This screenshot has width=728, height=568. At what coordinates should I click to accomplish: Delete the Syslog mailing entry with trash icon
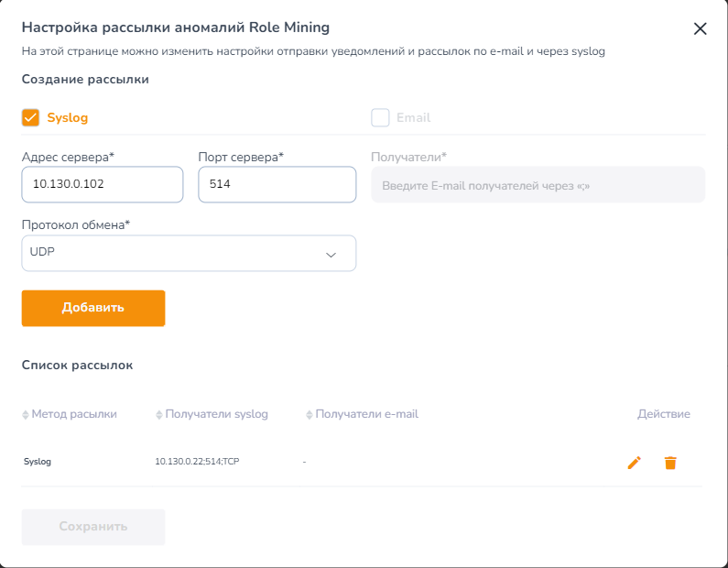[x=670, y=463]
